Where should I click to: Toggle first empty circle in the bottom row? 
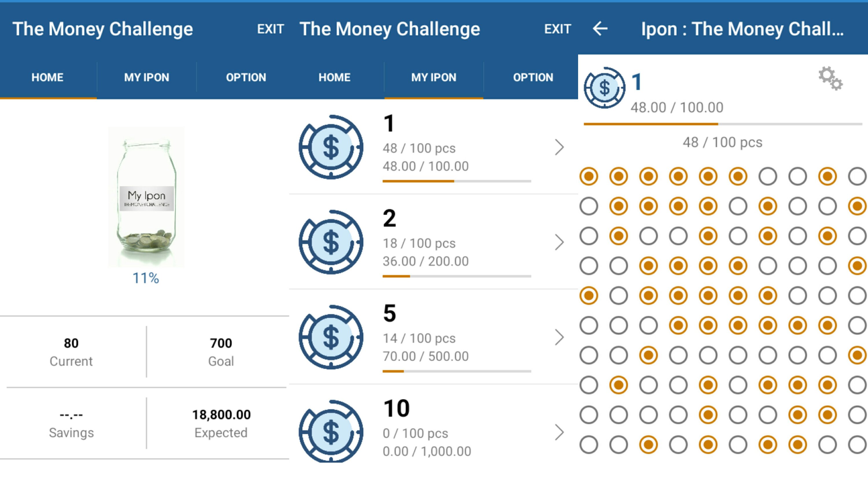589,445
